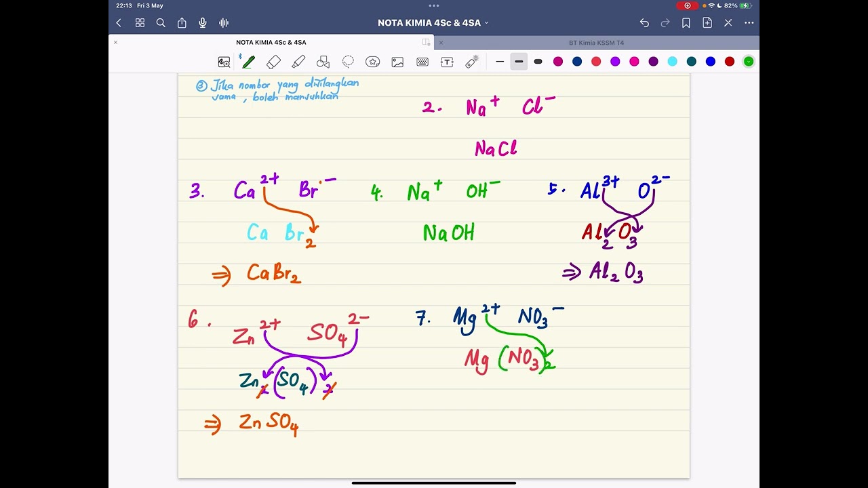Open the stickers/elements tool
This screenshot has width=868, height=488.
pyautogui.click(x=372, y=62)
